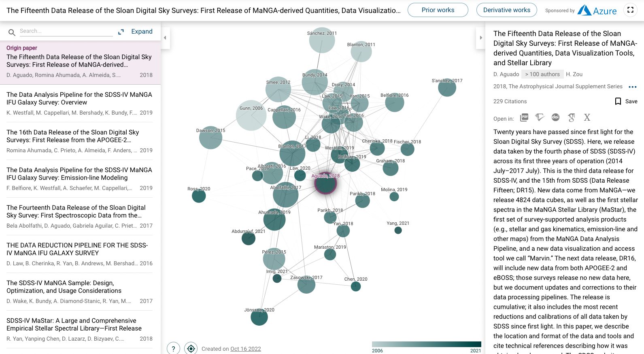The height and width of the screenshot is (354, 644).
Task: Expand the paper list view
Action: click(136, 32)
